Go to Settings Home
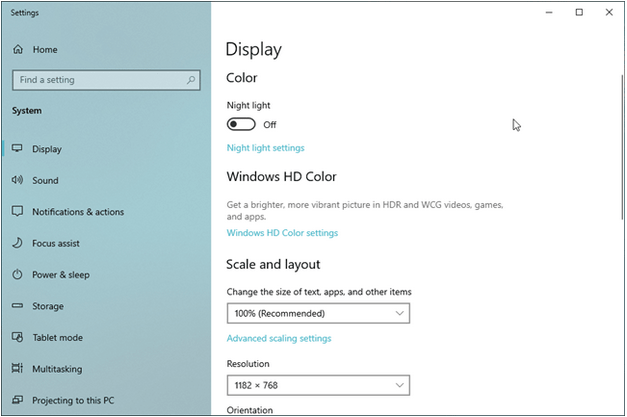This screenshot has height=417, width=627. pos(45,50)
